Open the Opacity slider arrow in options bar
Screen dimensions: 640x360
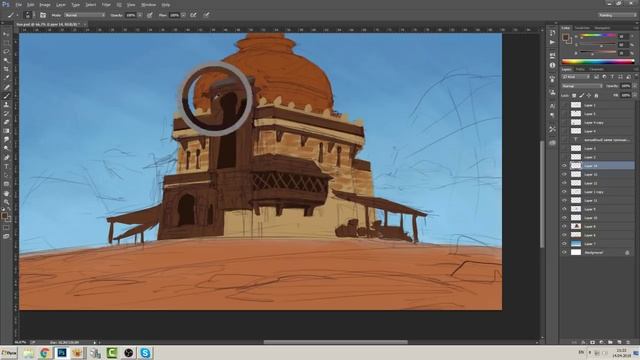tap(140, 15)
